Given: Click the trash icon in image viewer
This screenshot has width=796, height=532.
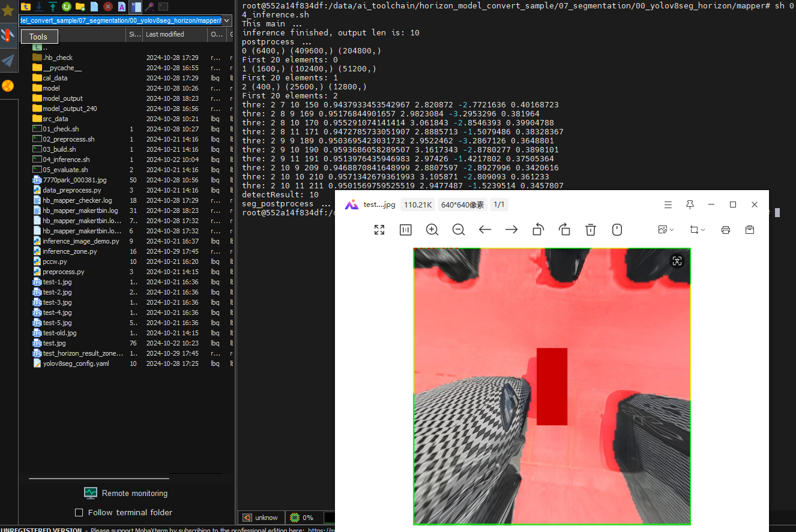Looking at the screenshot, I should [591, 230].
